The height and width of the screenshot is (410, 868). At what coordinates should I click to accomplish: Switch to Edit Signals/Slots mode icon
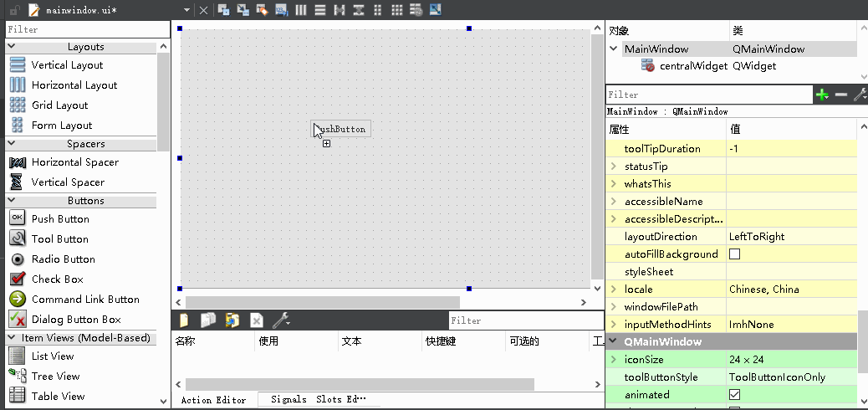243,9
